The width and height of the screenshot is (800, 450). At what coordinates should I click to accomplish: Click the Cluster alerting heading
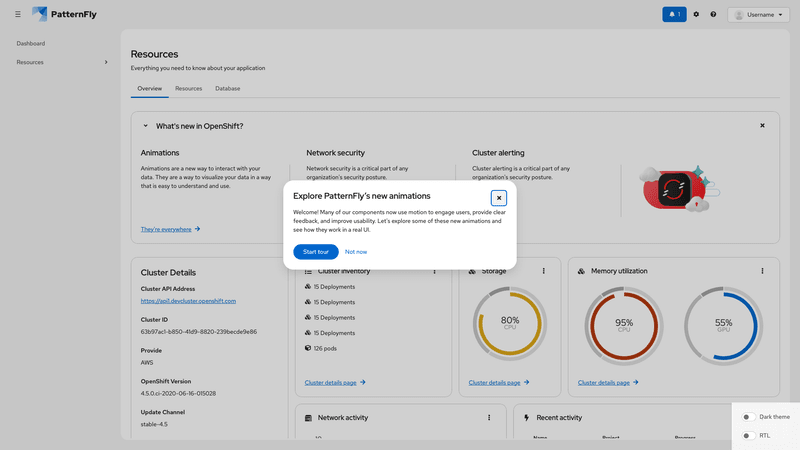(498, 153)
